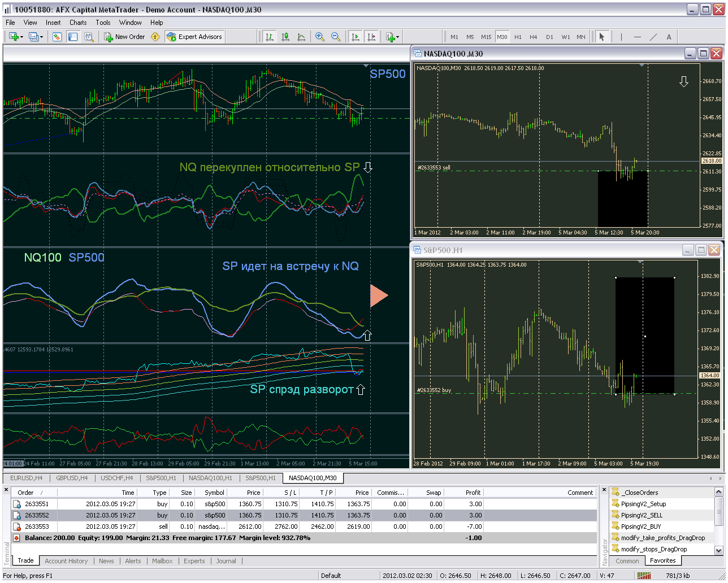728x583 pixels.
Task: Select the M30 timeframe
Action: coord(502,37)
